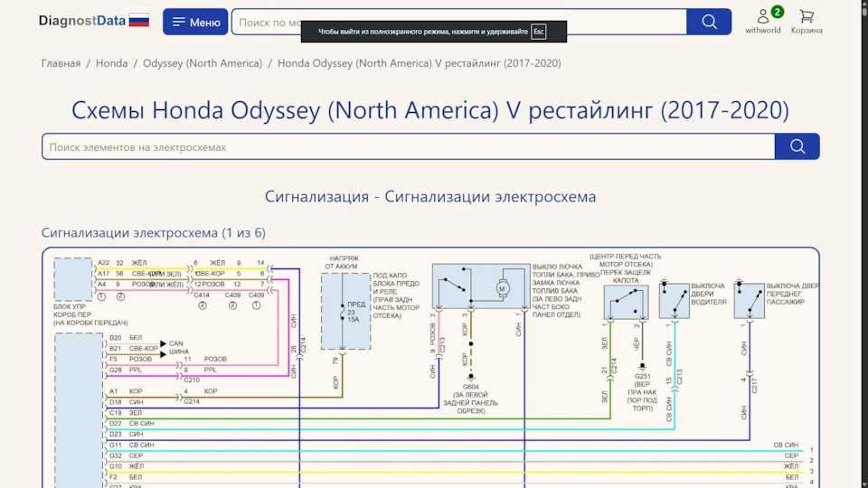Click the C210 connector label
Viewport: 868px width, 488px height.
[192, 380]
